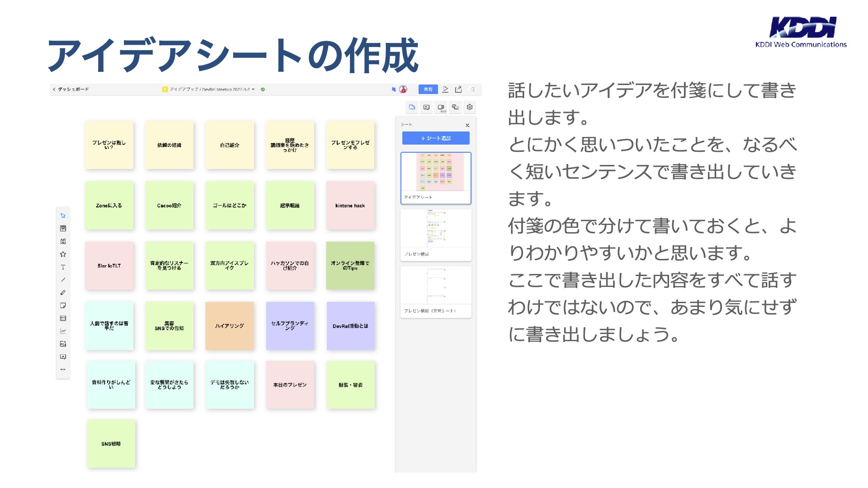Go back to ダッシュボード
The width and height of the screenshot is (868, 488).
(71, 89)
